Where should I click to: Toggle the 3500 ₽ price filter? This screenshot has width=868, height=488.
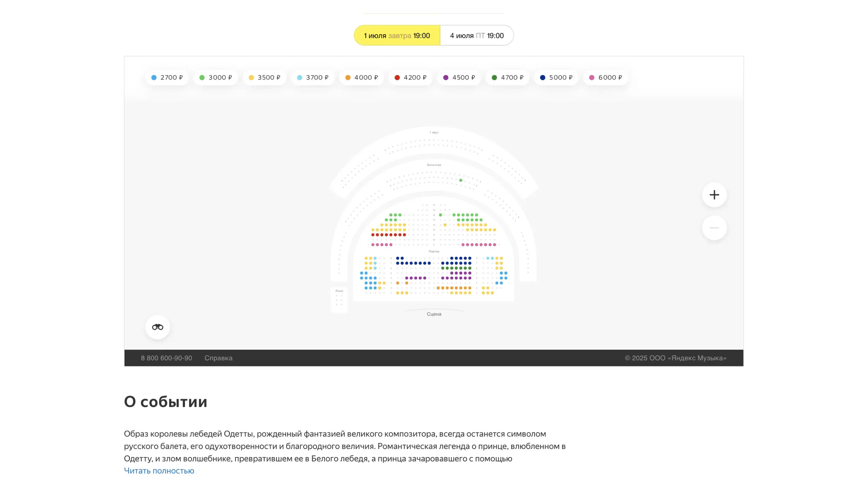tap(264, 77)
